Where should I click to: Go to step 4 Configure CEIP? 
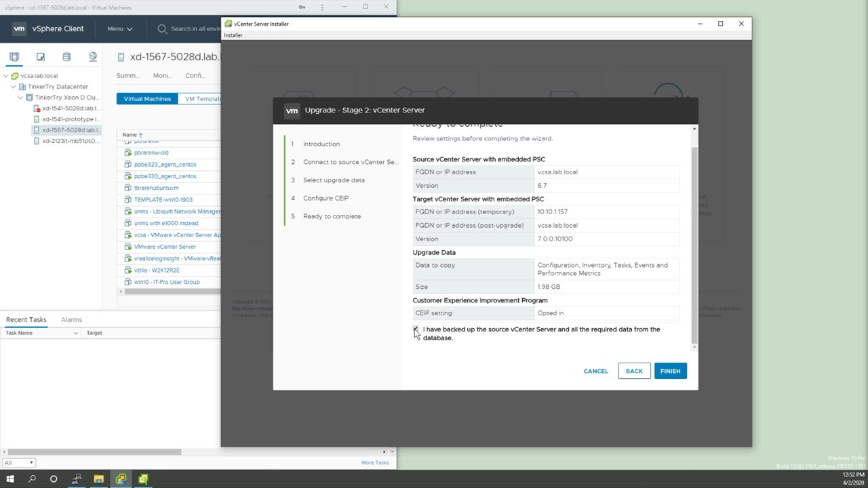[x=325, y=198]
